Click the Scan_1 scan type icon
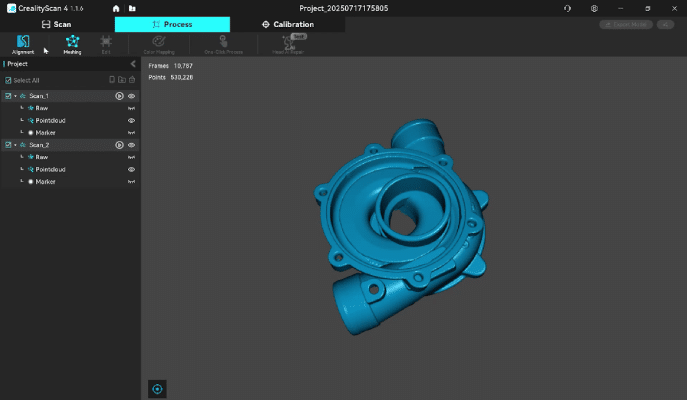The width and height of the screenshot is (687, 400). point(23,96)
